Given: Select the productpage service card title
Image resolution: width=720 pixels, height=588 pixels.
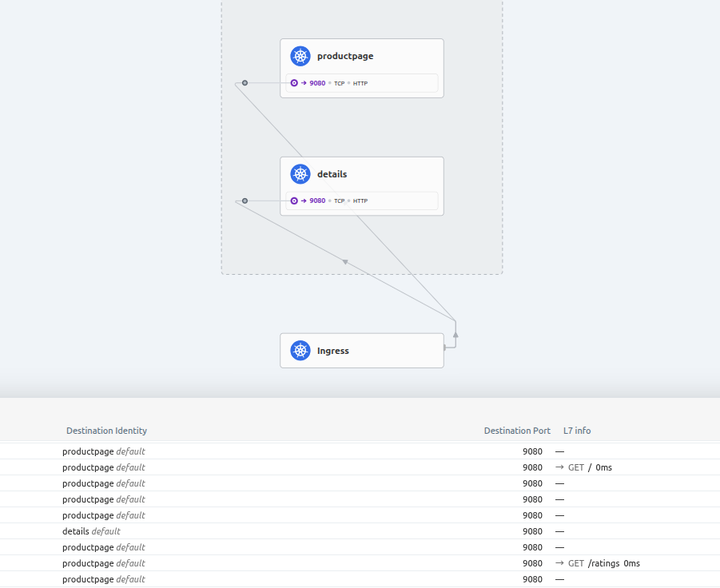Looking at the screenshot, I should point(345,56).
